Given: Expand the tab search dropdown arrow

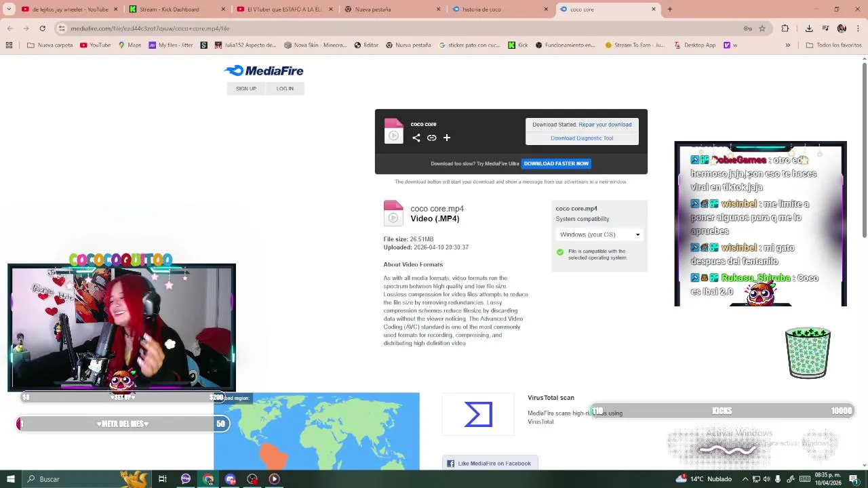Looking at the screenshot, I should click(9, 9).
